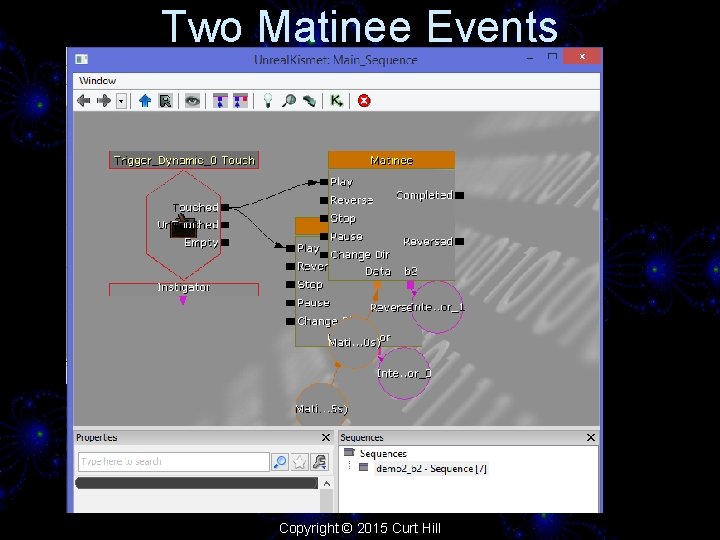720x540 pixels.
Task: Select the orange Matinee node title bar
Action: pyautogui.click(x=392, y=160)
